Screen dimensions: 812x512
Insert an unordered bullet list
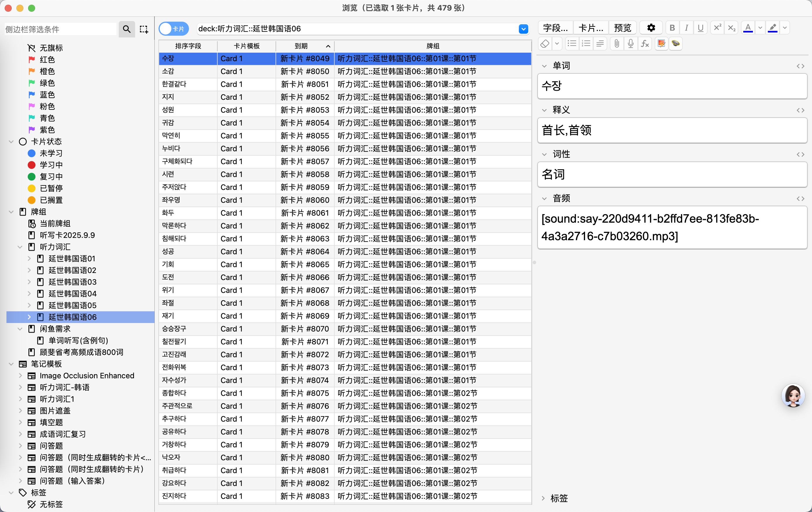click(572, 44)
